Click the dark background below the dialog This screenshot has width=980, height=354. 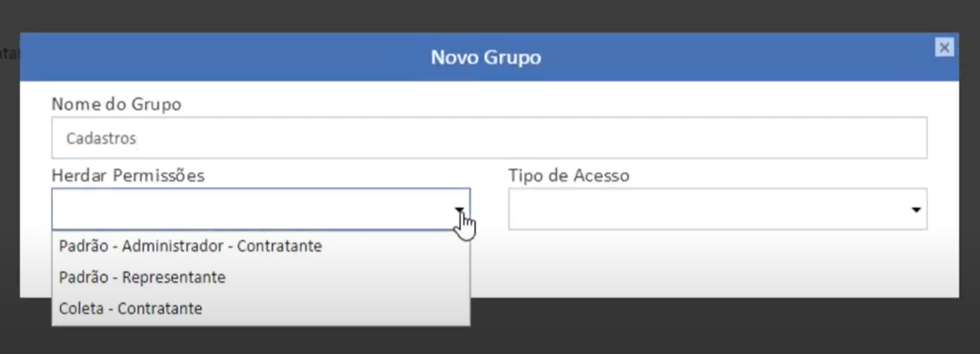tap(678, 330)
